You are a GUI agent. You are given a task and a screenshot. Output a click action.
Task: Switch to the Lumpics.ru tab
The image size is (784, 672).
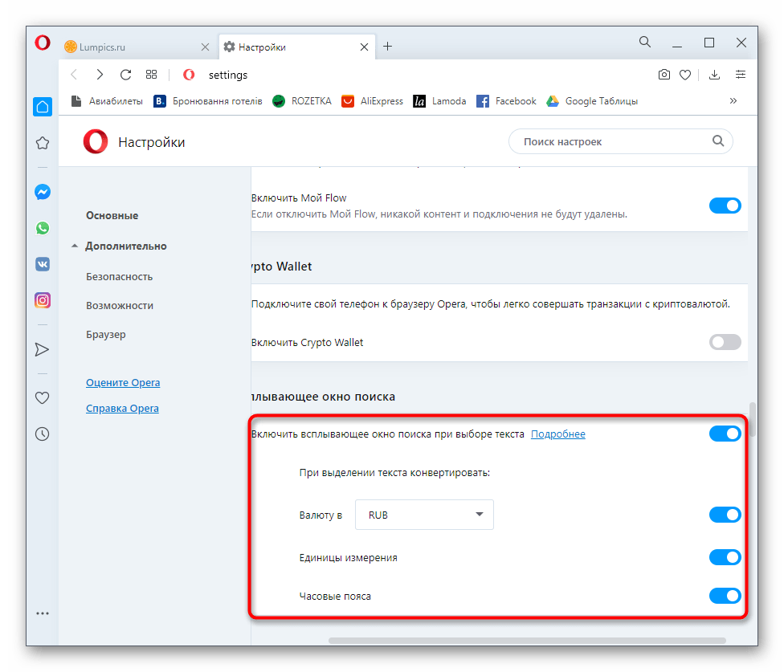[x=129, y=47]
